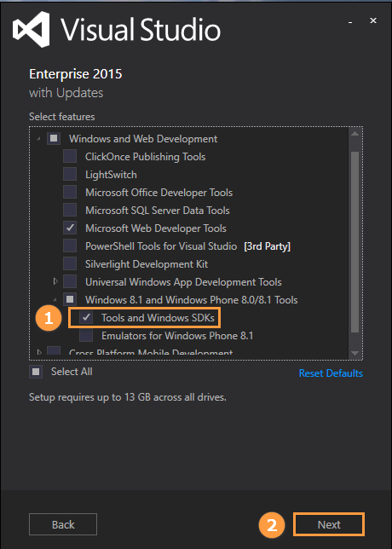The width and height of the screenshot is (392, 549).
Task: Click the Next button
Action: [x=329, y=524]
